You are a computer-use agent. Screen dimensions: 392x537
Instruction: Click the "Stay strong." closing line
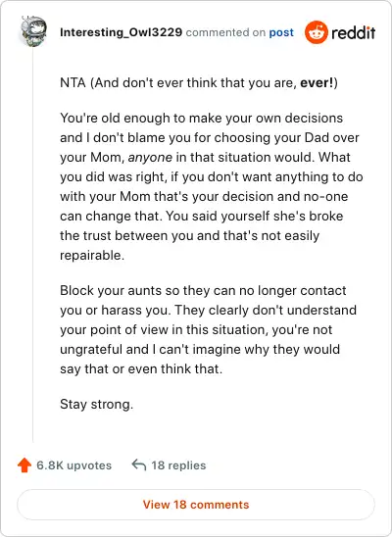coord(96,404)
